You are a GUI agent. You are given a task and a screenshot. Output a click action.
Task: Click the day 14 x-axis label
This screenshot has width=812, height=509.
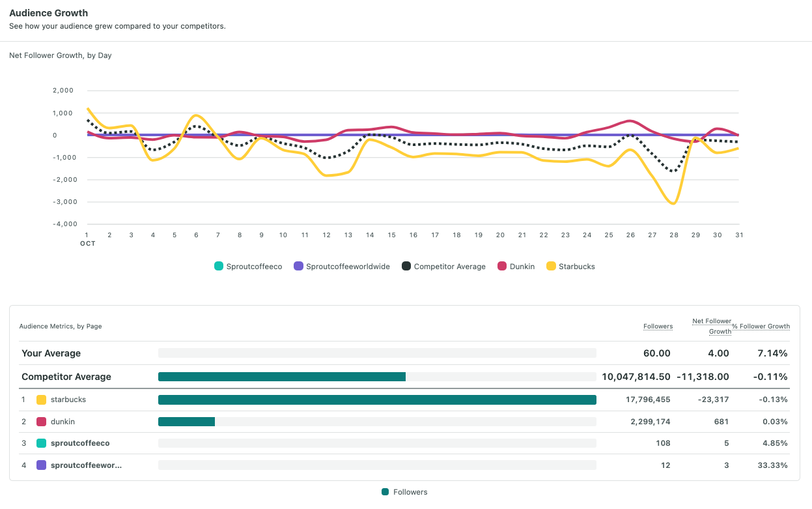[x=370, y=235]
